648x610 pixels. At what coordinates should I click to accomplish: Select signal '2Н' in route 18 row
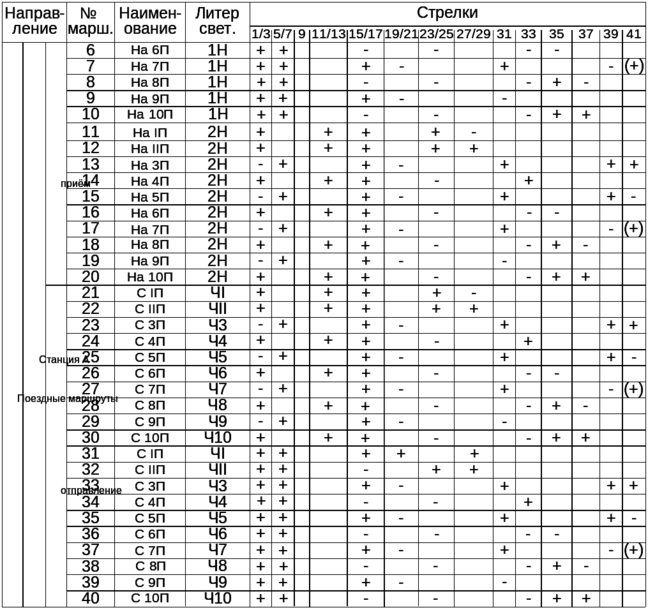(x=218, y=245)
